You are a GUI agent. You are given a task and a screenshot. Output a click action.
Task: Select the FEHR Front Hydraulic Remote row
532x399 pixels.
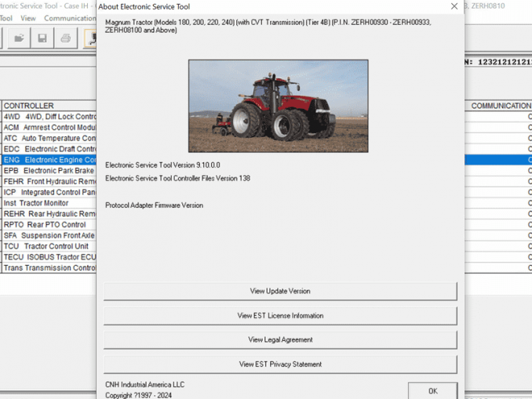pyautogui.click(x=49, y=181)
